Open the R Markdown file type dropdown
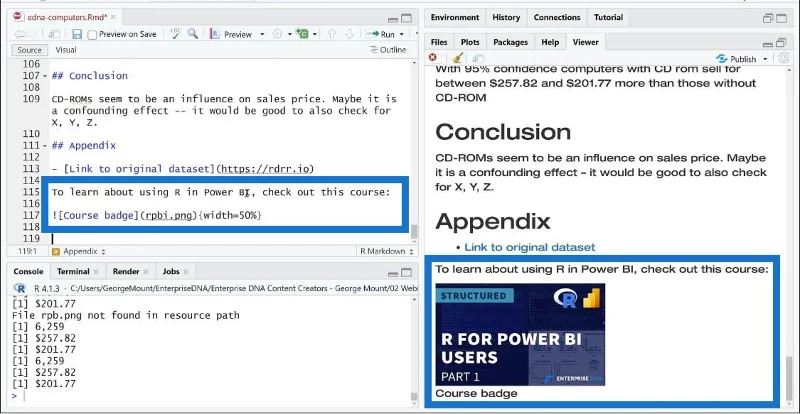 385,251
